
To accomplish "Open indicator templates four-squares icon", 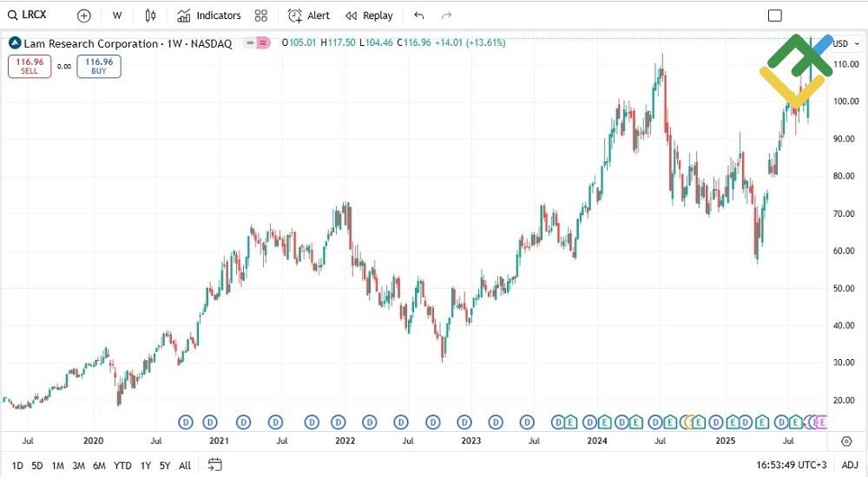I will (x=261, y=16).
